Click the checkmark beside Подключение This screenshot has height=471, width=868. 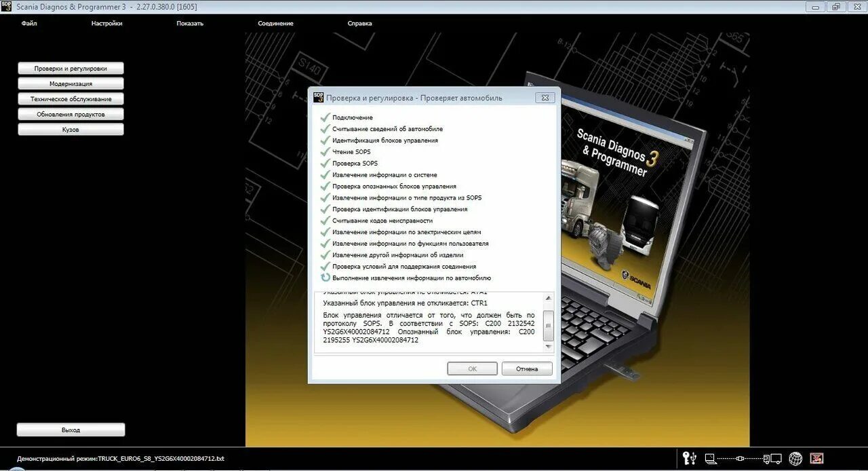[325, 117]
